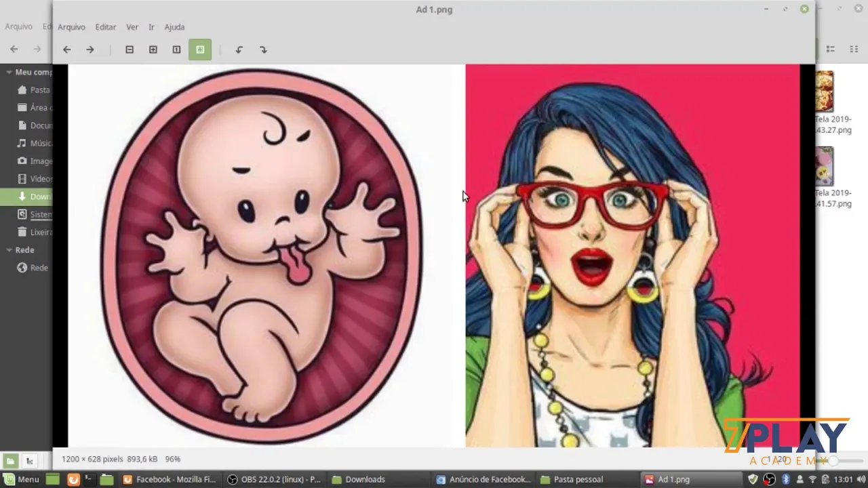Open Arquivo menu in file manager window
Screen dimensions: 868x488
(18, 26)
